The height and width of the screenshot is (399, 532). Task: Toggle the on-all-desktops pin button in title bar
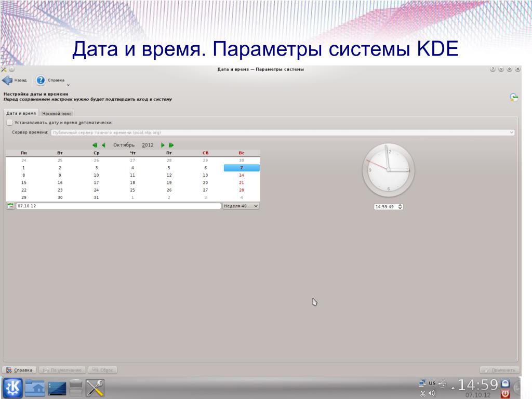click(x=12, y=69)
